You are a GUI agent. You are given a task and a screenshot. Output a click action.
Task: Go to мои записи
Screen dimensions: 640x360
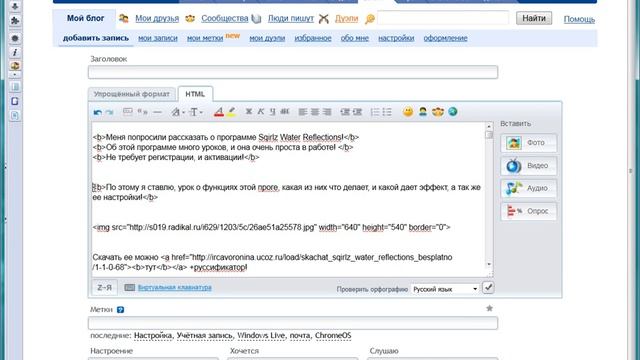coord(158,38)
